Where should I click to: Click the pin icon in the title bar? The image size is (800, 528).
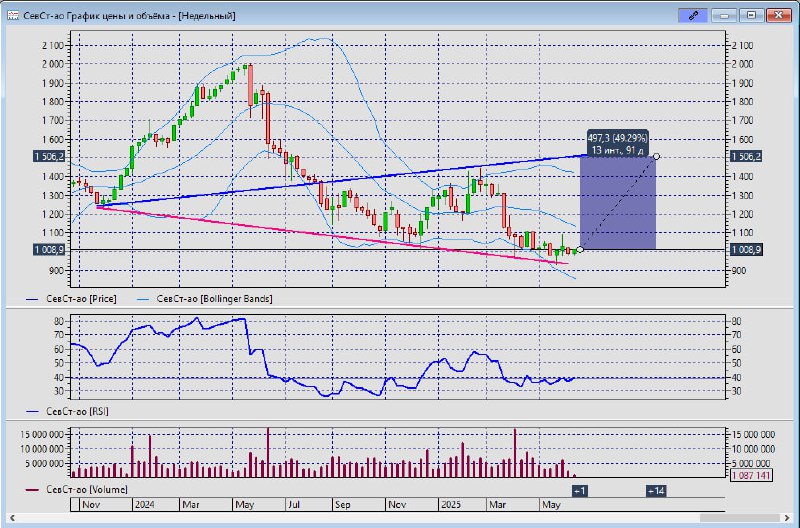point(693,15)
